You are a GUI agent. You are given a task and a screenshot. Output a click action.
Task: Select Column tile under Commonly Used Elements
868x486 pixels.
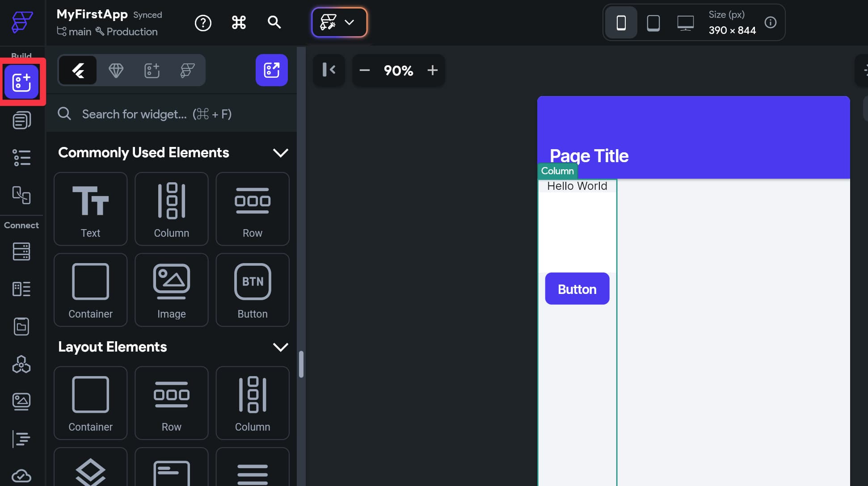click(171, 209)
